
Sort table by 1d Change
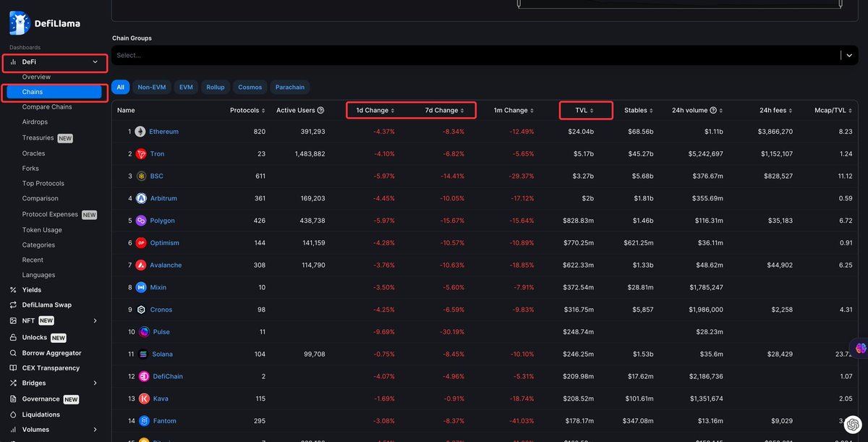375,111
